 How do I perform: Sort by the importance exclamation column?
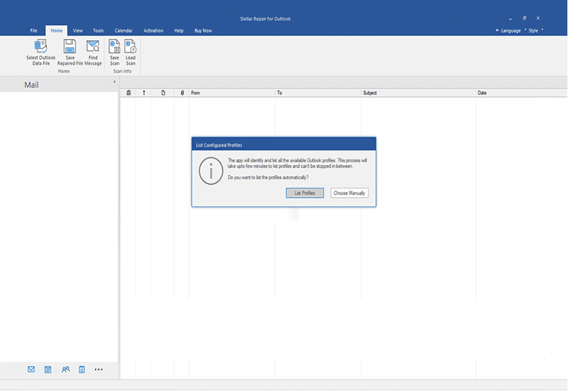tap(144, 93)
